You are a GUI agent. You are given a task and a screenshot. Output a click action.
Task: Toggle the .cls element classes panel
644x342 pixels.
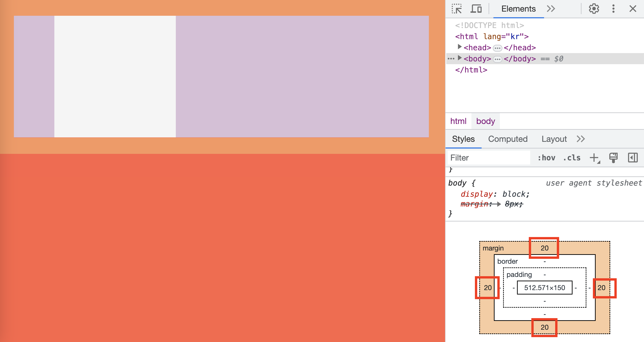pos(572,158)
